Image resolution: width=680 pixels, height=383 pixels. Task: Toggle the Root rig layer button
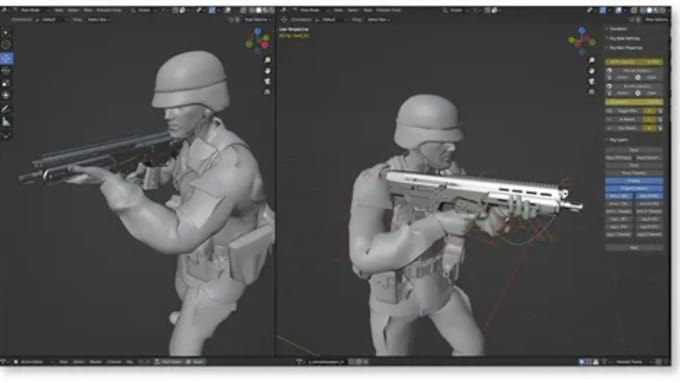[x=634, y=247]
